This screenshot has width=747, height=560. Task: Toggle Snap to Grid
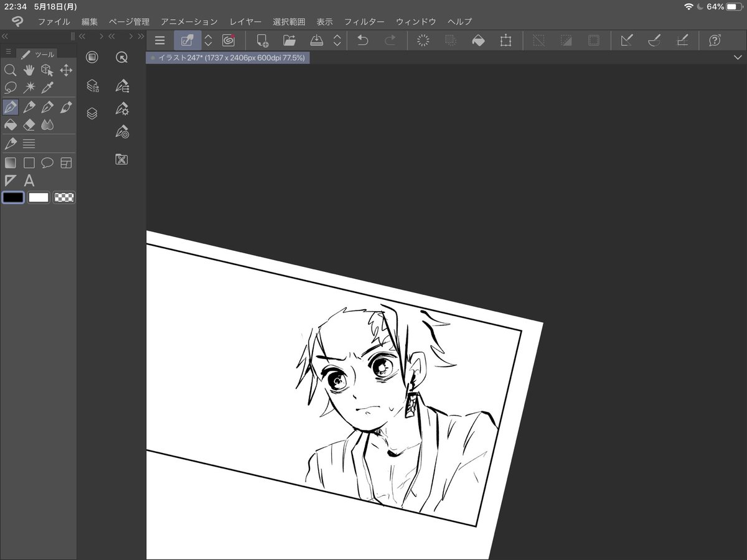pos(682,40)
